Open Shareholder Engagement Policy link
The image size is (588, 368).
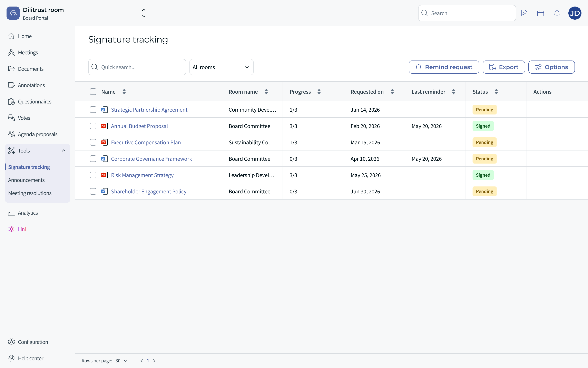point(149,191)
